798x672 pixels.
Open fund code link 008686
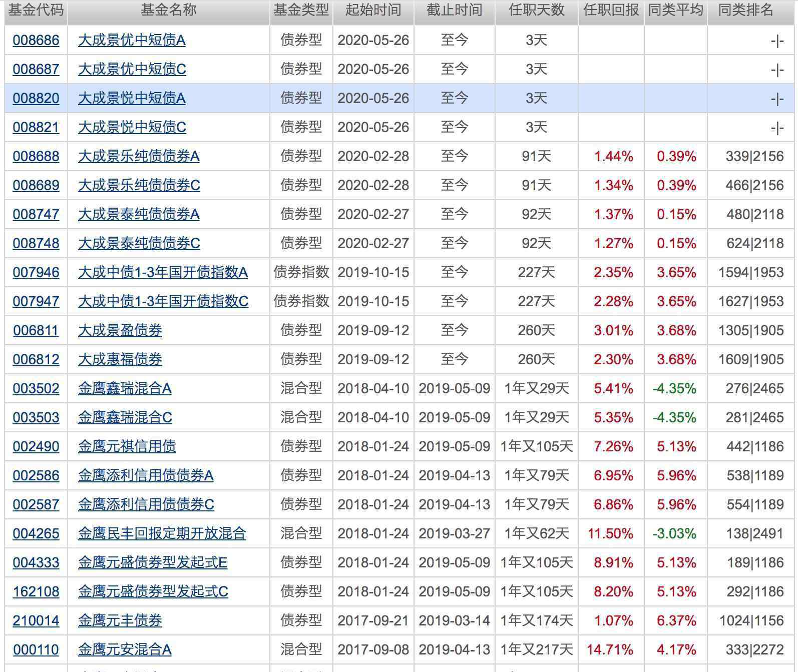[x=36, y=40]
